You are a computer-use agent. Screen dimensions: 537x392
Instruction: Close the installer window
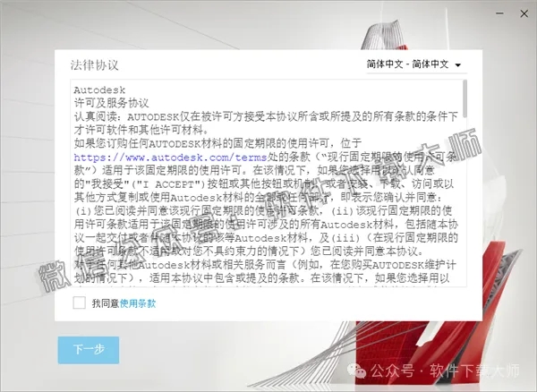click(x=524, y=13)
